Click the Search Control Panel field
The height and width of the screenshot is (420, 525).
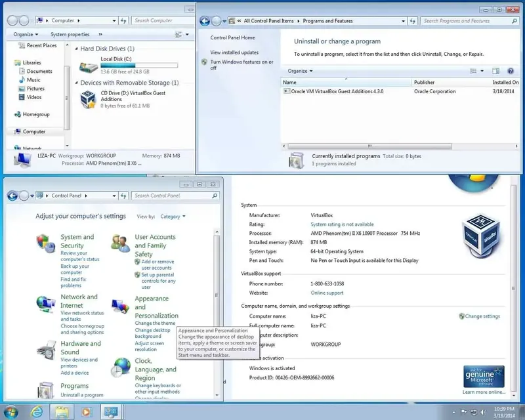coord(173,196)
